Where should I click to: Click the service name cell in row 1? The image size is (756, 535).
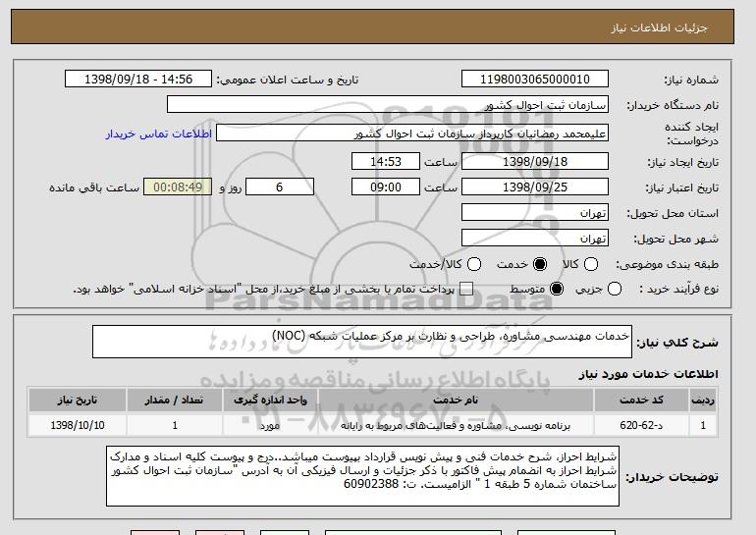click(x=456, y=425)
